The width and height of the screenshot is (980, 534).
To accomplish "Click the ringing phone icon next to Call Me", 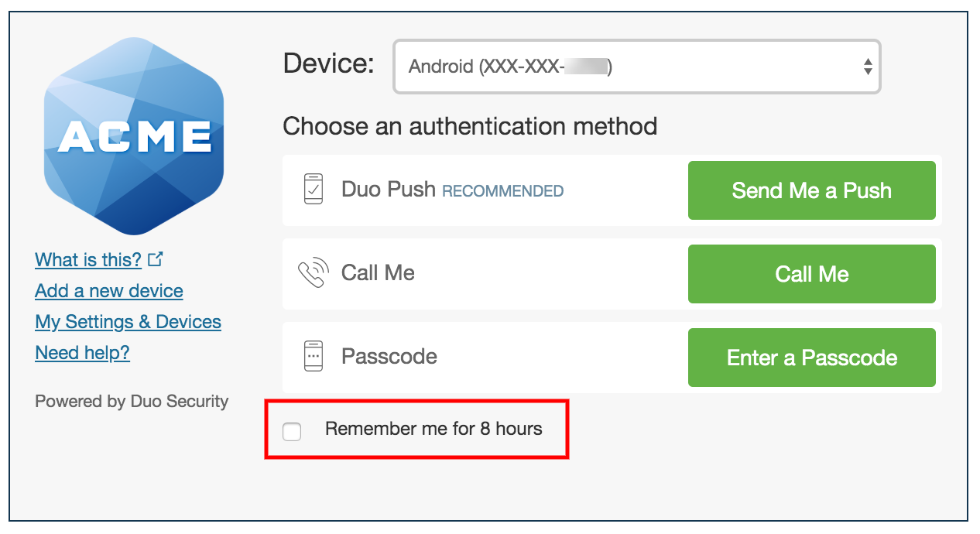I will pos(313,273).
